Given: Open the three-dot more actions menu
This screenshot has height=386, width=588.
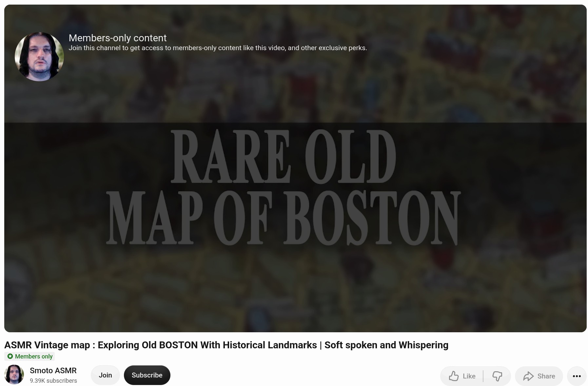Looking at the screenshot, I should coord(577,376).
